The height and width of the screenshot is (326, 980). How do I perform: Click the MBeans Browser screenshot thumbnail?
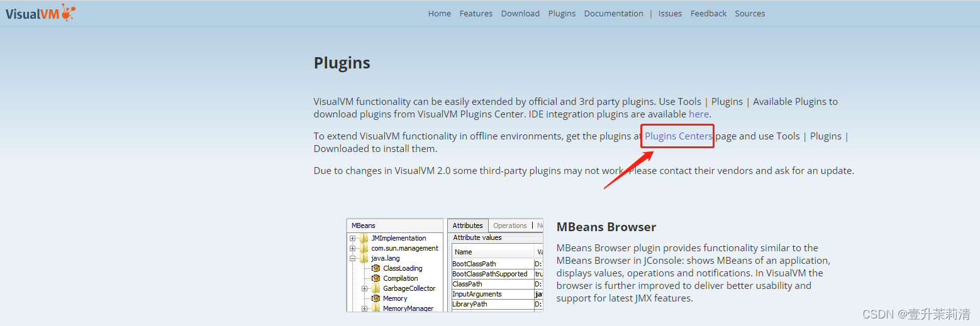445,265
